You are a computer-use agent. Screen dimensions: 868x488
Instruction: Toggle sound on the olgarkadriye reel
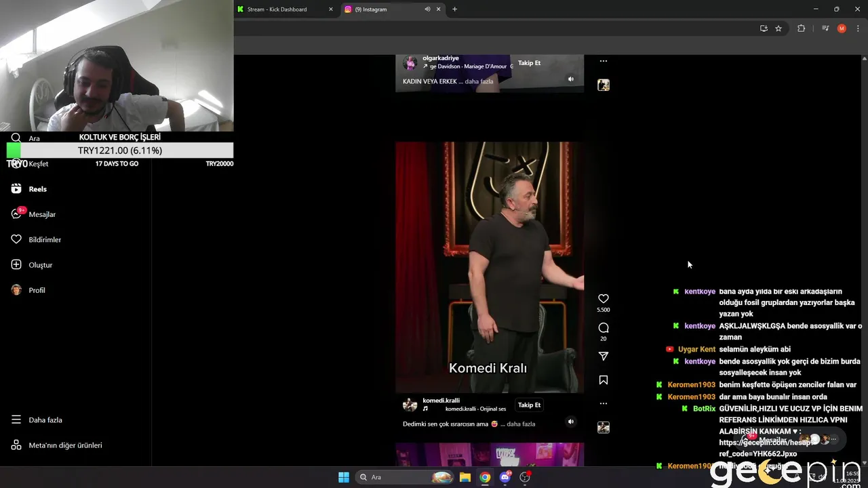pos(571,79)
